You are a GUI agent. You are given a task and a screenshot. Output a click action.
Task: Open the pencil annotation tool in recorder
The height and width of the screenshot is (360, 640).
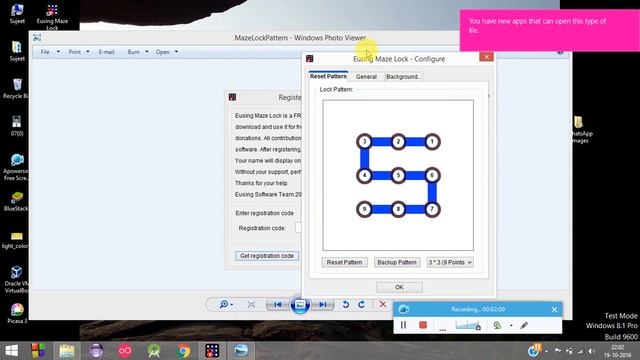click(x=524, y=325)
